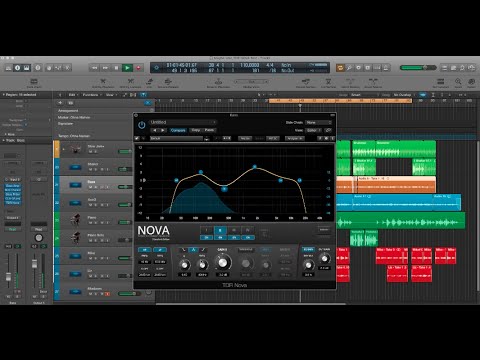Open the Tuner icon

click(x=349, y=68)
